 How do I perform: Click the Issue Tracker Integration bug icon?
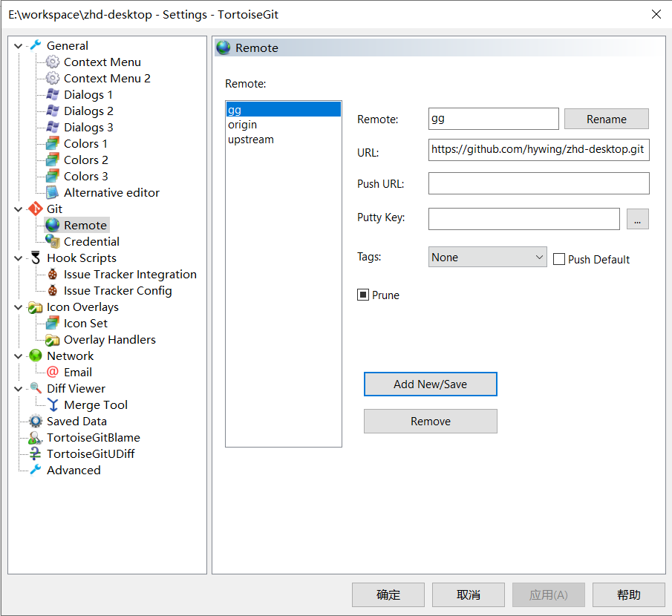click(53, 274)
